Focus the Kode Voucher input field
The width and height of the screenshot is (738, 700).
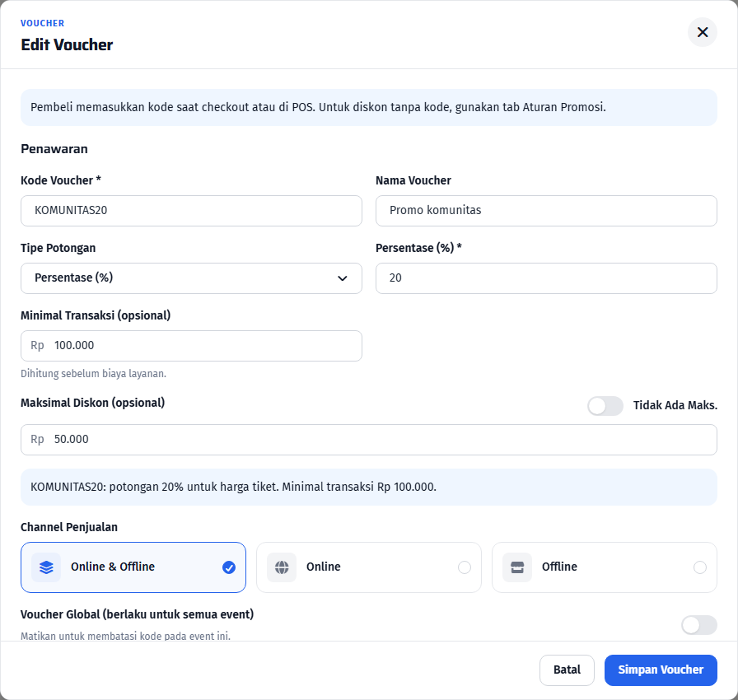[x=191, y=211]
